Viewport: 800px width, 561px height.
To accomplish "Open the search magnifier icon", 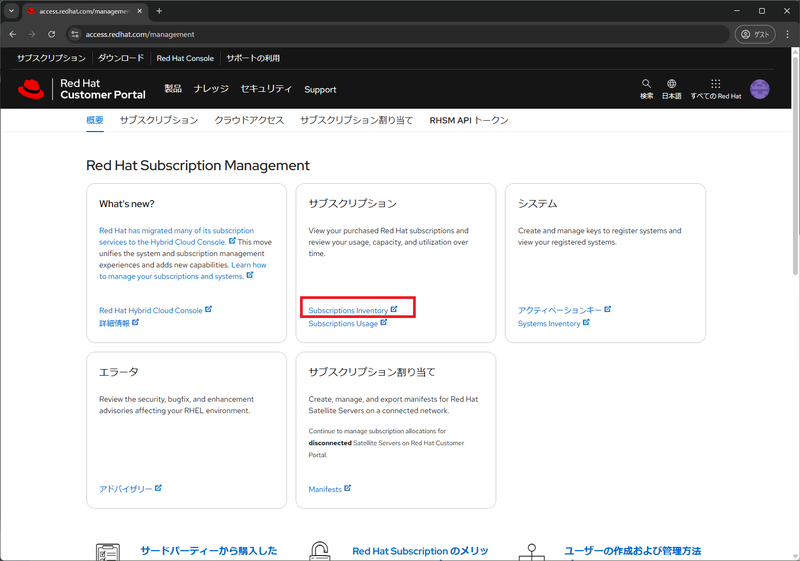I will [646, 84].
